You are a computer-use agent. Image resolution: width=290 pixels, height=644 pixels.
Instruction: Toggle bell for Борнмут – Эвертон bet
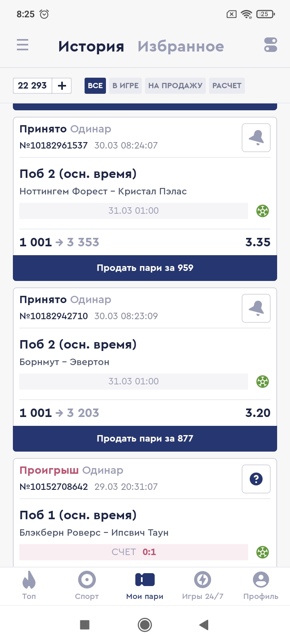point(256,308)
